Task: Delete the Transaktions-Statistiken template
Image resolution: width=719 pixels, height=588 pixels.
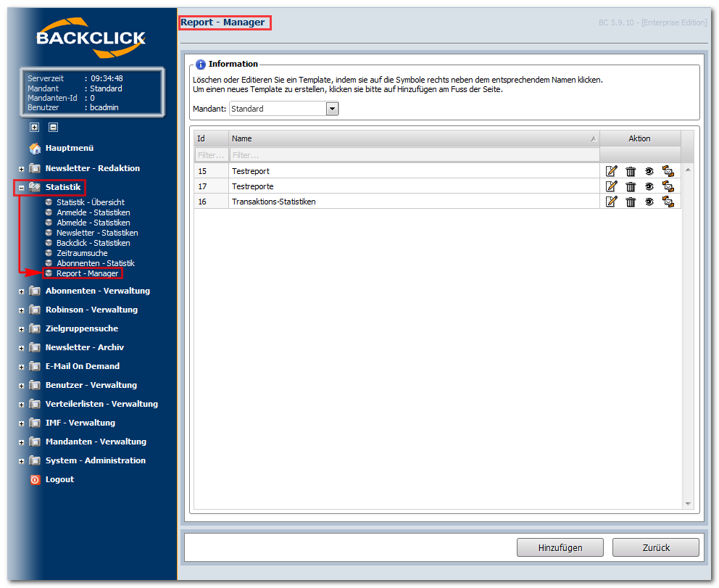Action: click(x=631, y=202)
